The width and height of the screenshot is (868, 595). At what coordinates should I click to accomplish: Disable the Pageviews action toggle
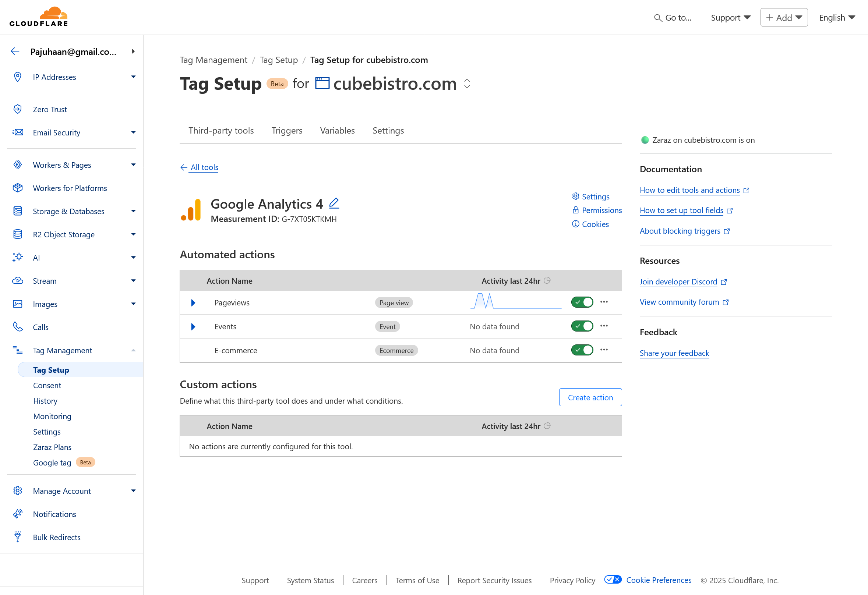(x=582, y=302)
